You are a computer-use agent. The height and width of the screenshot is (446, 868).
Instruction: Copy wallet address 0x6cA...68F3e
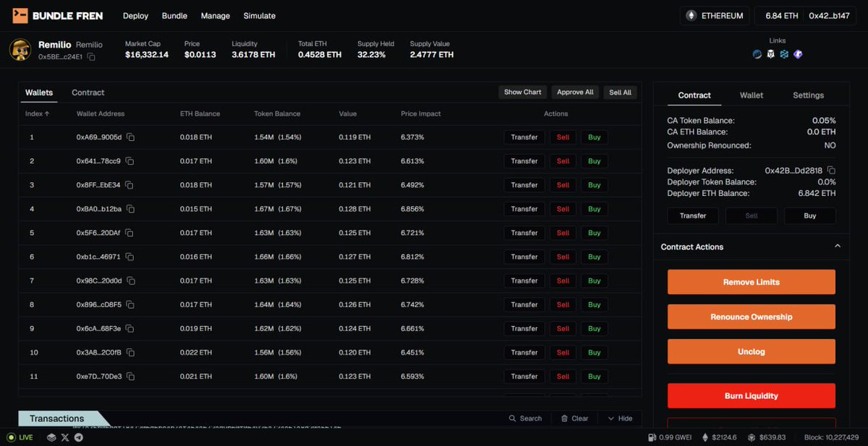point(131,328)
